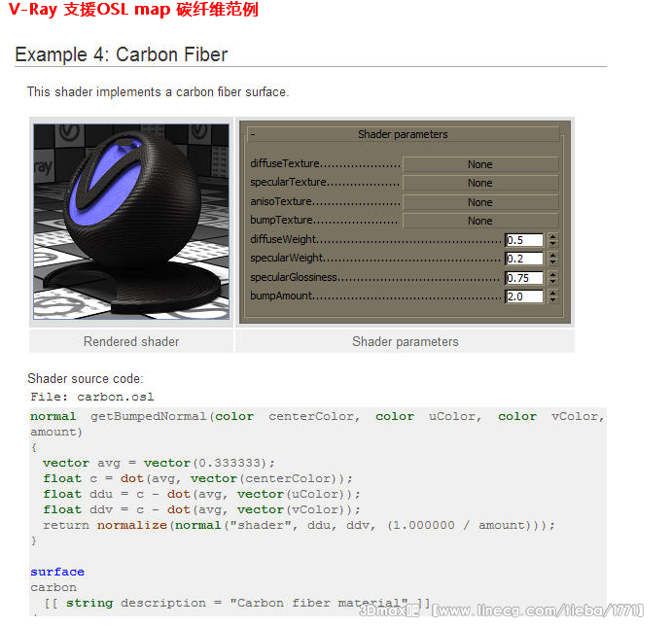Open the bumpTexture None map button
The height and width of the screenshot is (627, 672).
coord(480,221)
